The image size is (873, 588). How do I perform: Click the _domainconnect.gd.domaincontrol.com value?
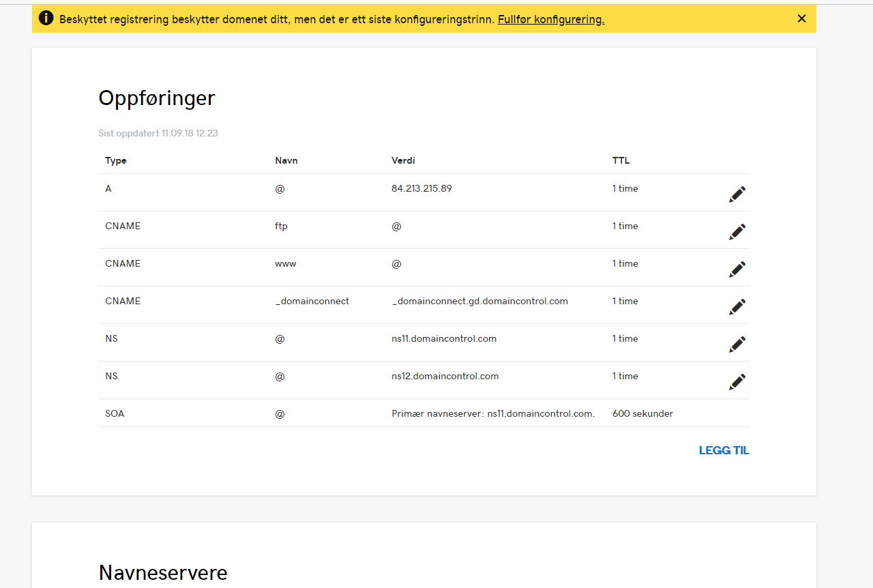[479, 301]
